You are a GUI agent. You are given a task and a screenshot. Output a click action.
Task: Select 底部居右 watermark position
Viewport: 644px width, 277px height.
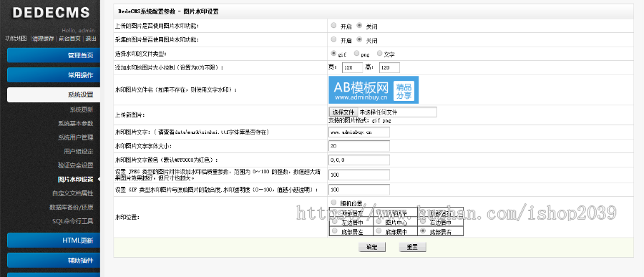423,231
